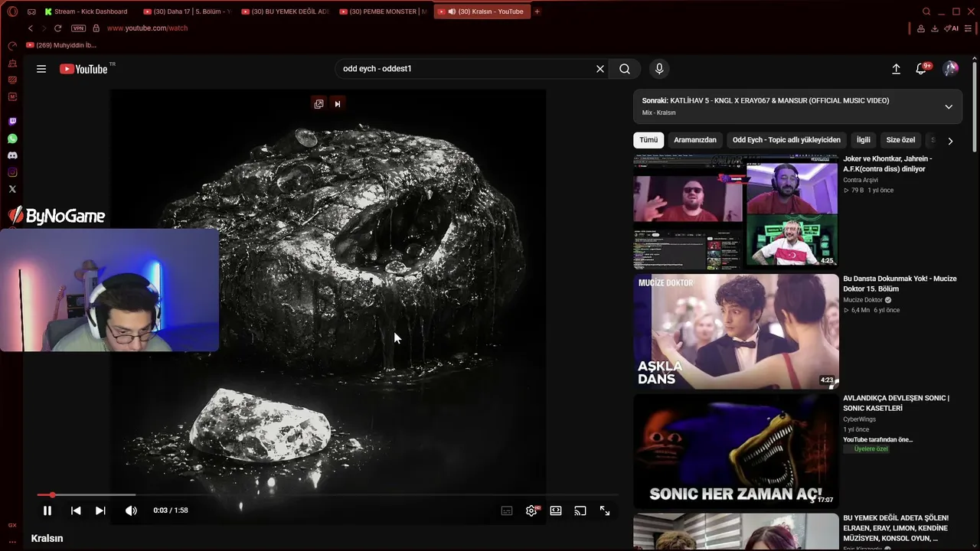View site security padlock info
The width and height of the screenshot is (980, 551).
click(x=96, y=28)
